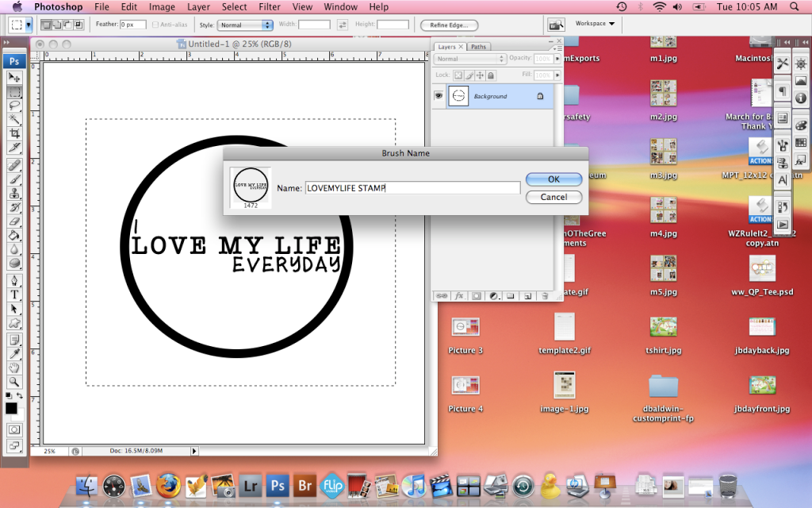Cancel the Brush Name dialog
This screenshot has height=508, width=812.
click(x=553, y=197)
